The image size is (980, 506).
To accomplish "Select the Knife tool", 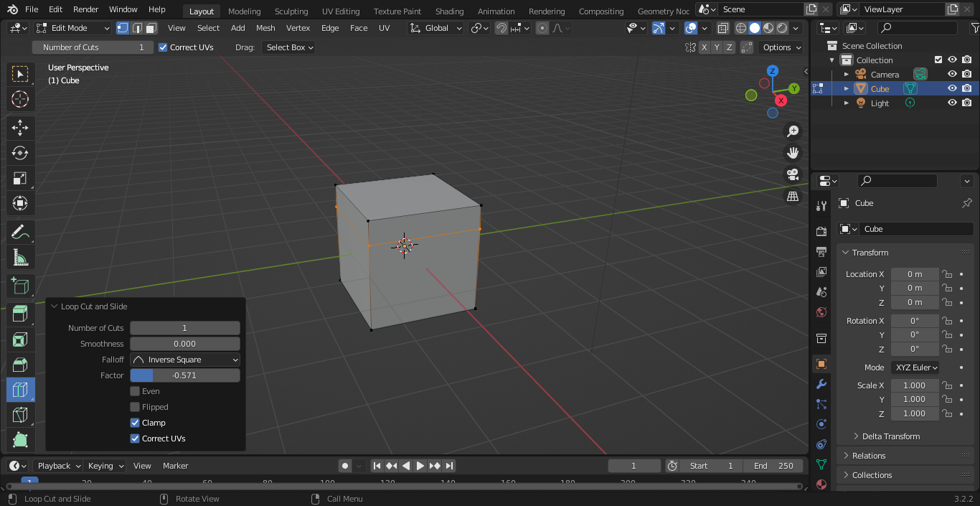I will 20,415.
